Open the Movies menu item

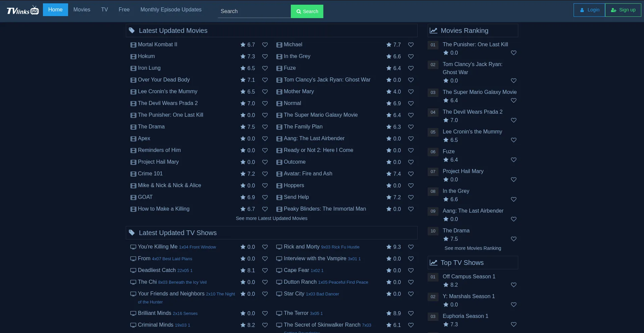[x=82, y=10]
